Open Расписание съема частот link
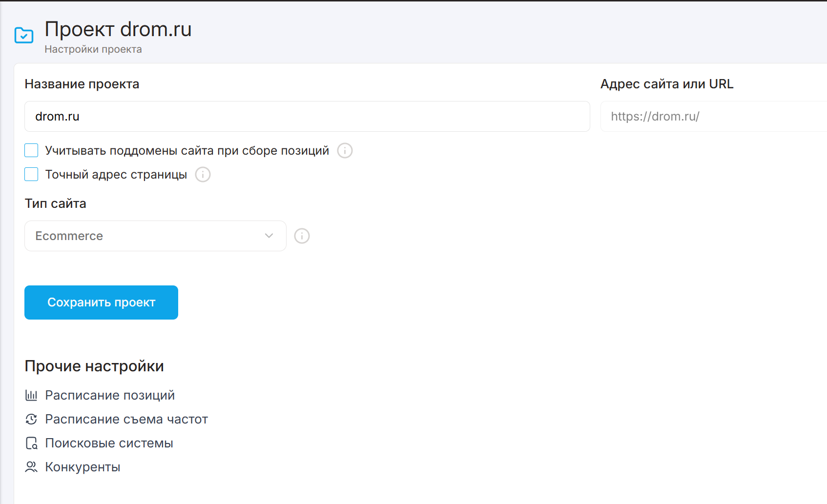827x504 pixels. (x=126, y=419)
